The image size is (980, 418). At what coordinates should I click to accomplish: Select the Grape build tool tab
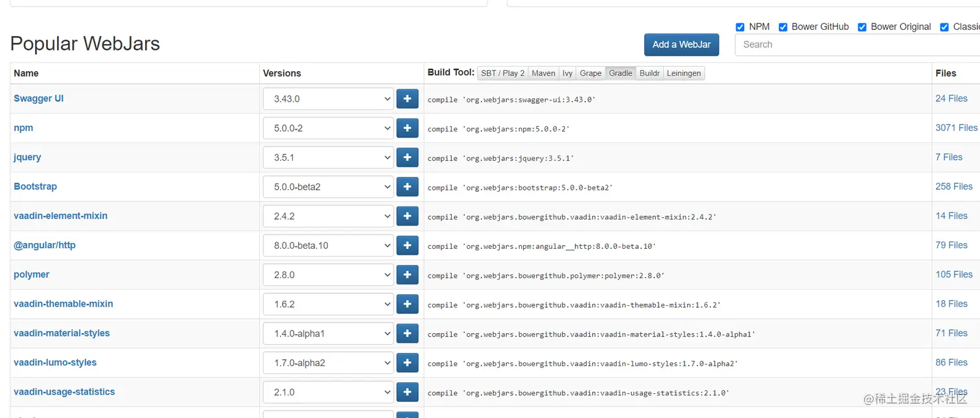[x=590, y=73]
